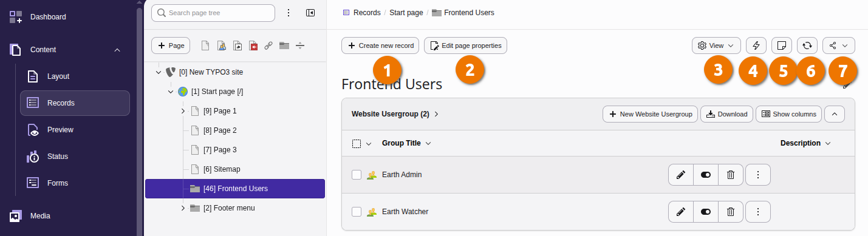Screen dimensions: 868x236
Task: Reload the record list
Action: (x=807, y=46)
